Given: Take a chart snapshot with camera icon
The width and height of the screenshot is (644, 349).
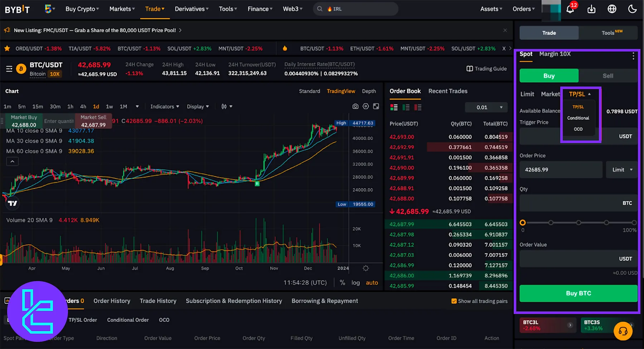Looking at the screenshot, I should (x=355, y=106).
